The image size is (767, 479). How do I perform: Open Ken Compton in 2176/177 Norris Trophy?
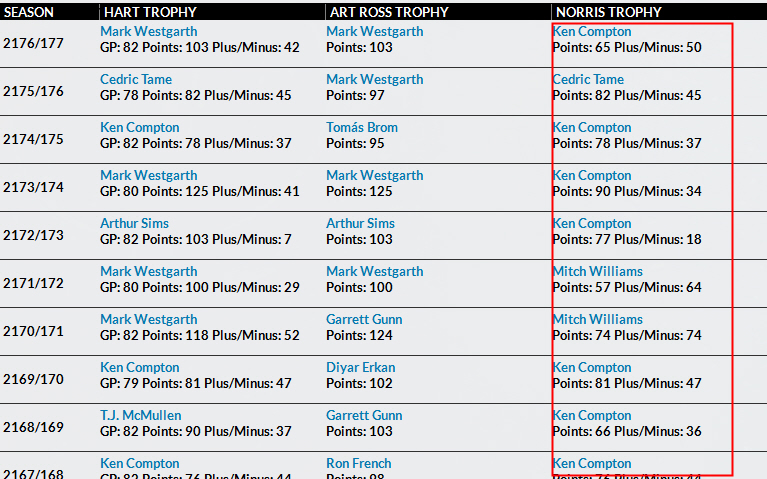click(x=592, y=31)
